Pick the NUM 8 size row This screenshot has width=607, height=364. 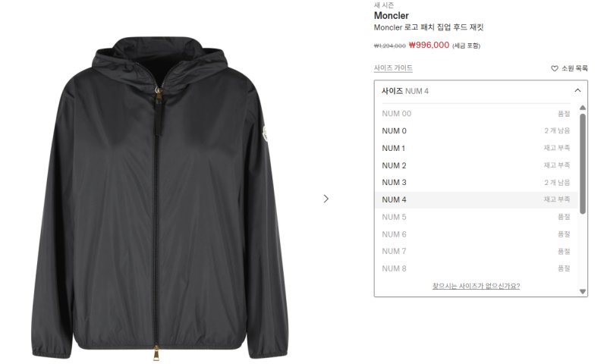(x=476, y=268)
